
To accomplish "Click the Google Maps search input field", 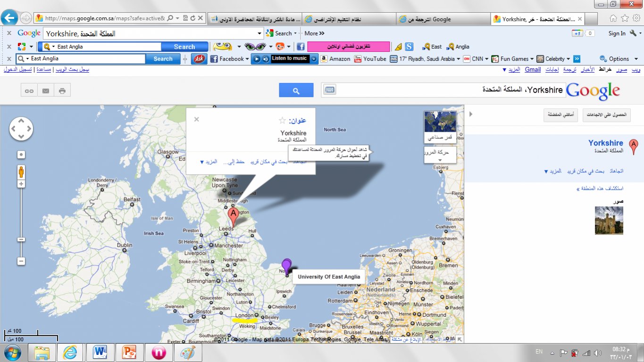I will (x=451, y=90).
